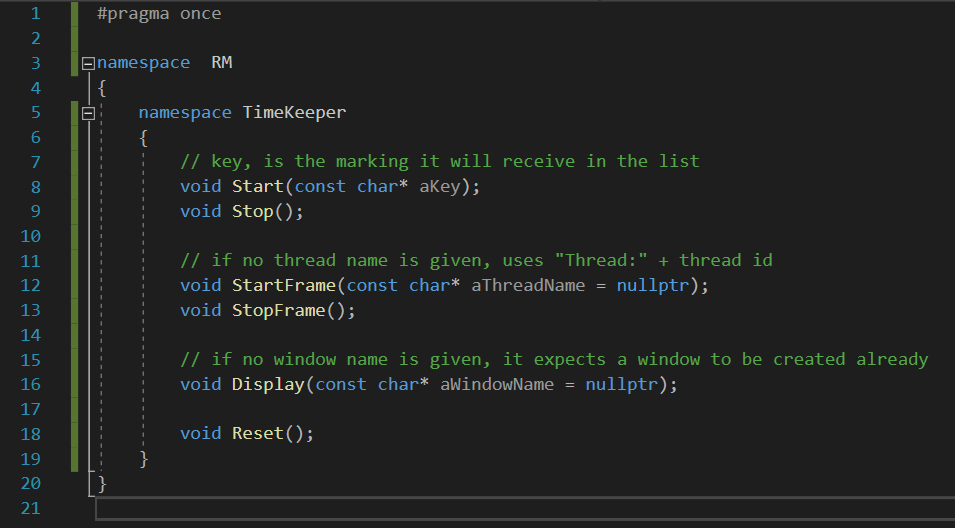
Task: Click the opening brace on line 6
Action: click(144, 138)
